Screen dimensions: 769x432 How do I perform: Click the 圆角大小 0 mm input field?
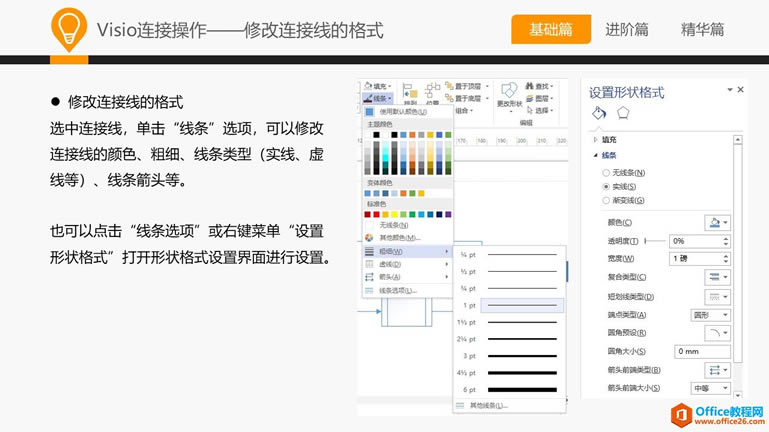(701, 351)
